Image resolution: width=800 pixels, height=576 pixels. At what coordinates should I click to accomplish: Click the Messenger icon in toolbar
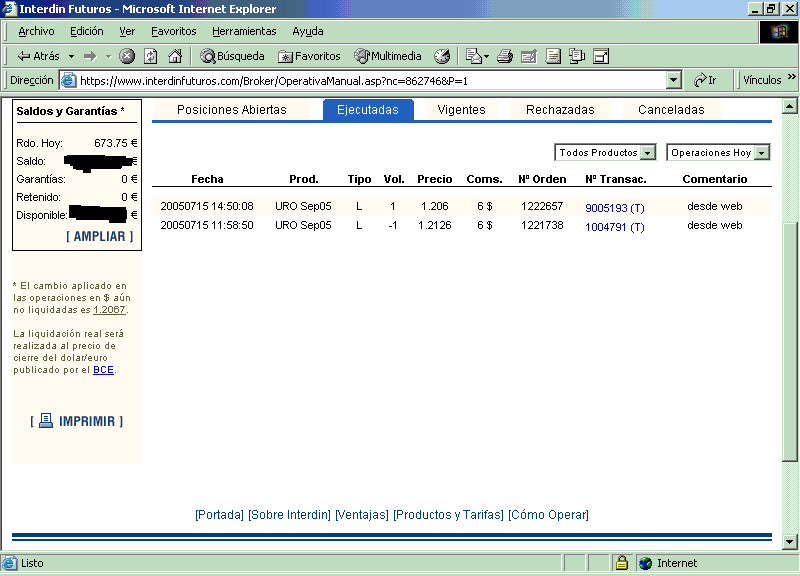tap(577, 56)
